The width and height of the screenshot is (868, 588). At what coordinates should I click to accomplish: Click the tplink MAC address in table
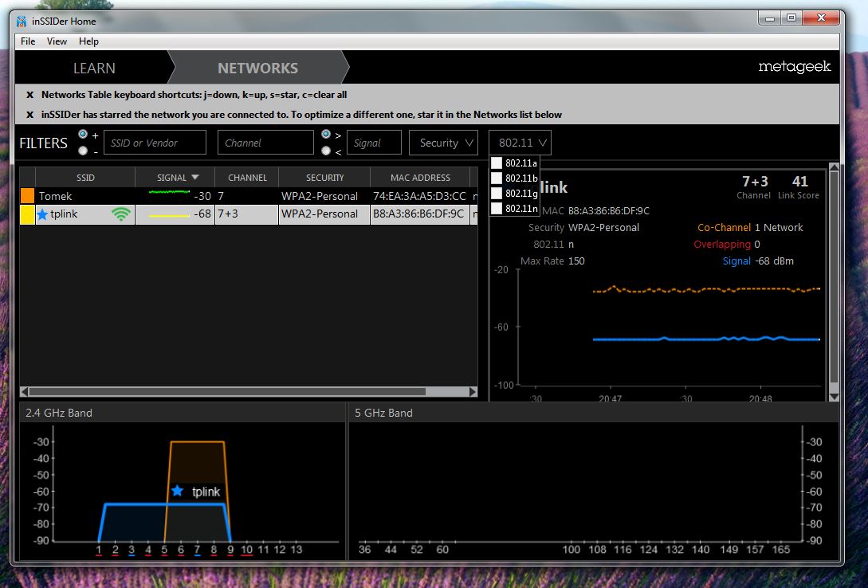[x=418, y=214]
